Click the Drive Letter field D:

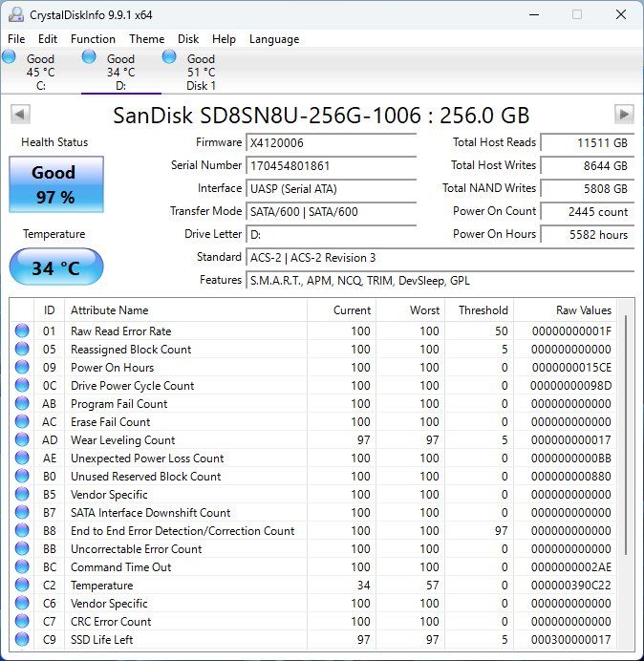(332, 234)
